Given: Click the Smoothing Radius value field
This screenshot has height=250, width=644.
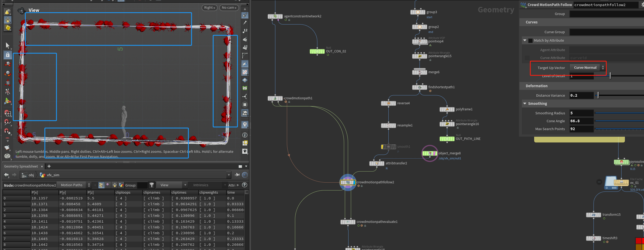Looking at the screenshot, I should click(x=581, y=113).
